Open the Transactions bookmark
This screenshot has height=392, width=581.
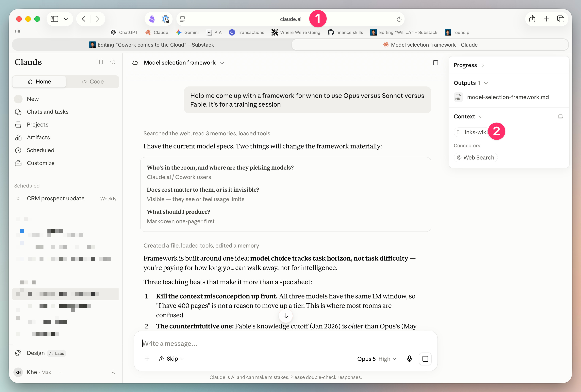pyautogui.click(x=246, y=32)
